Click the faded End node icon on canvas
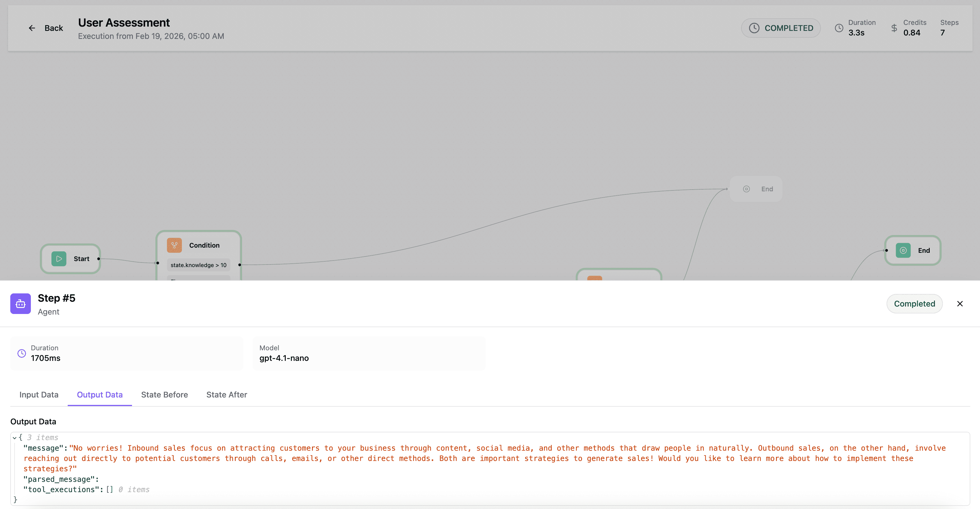The width and height of the screenshot is (980, 509). (x=746, y=188)
